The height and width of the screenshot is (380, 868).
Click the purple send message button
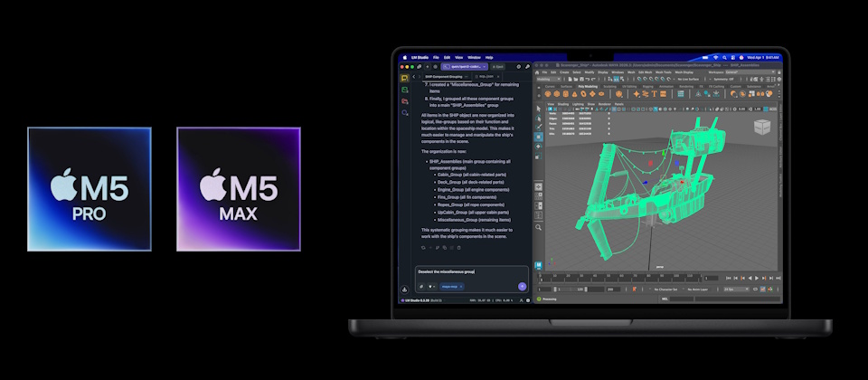click(x=522, y=286)
